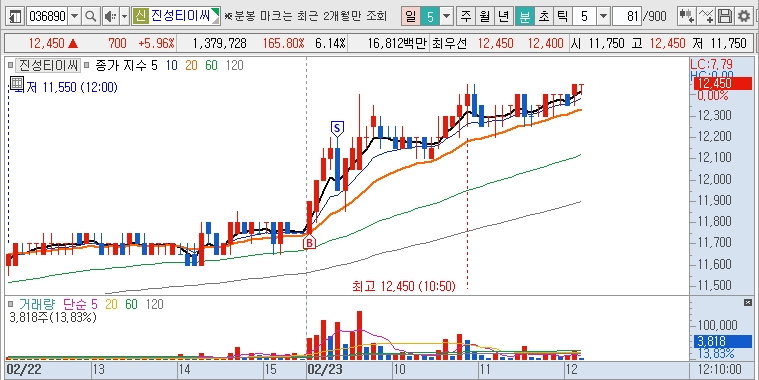Image resolution: width=759 pixels, height=380 pixels.
Task: Toggle the 틱 tick chart period
Action: (562, 17)
